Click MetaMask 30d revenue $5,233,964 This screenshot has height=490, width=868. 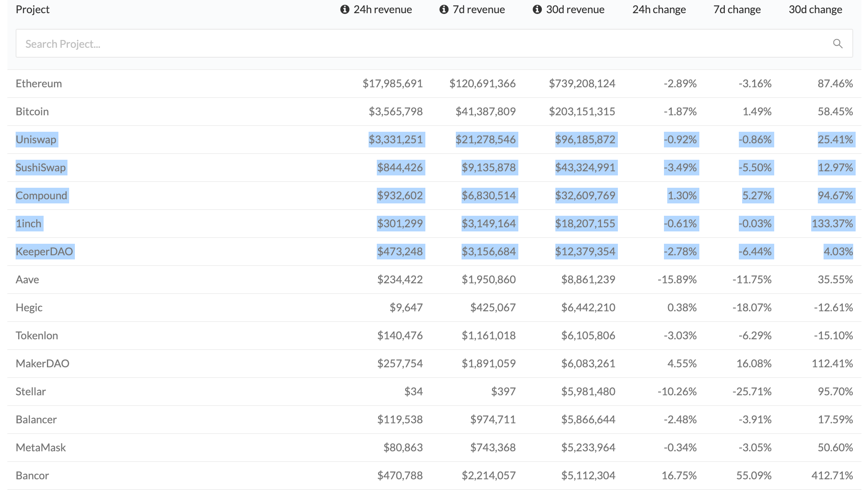point(588,448)
